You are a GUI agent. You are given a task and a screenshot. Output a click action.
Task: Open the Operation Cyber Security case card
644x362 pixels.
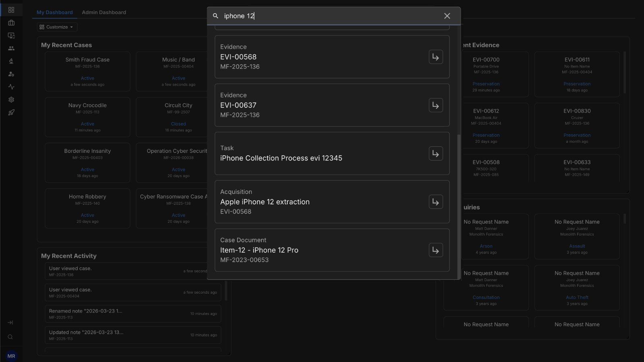tap(171, 162)
